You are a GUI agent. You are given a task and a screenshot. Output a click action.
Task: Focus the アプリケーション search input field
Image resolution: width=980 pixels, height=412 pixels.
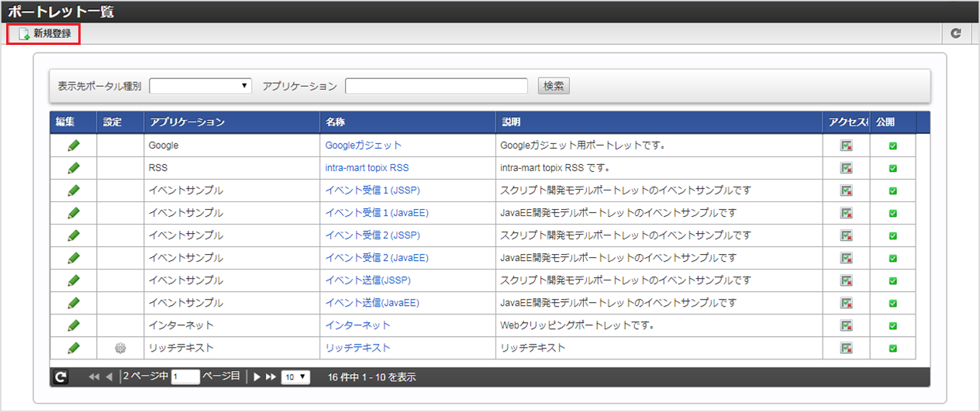tap(437, 86)
